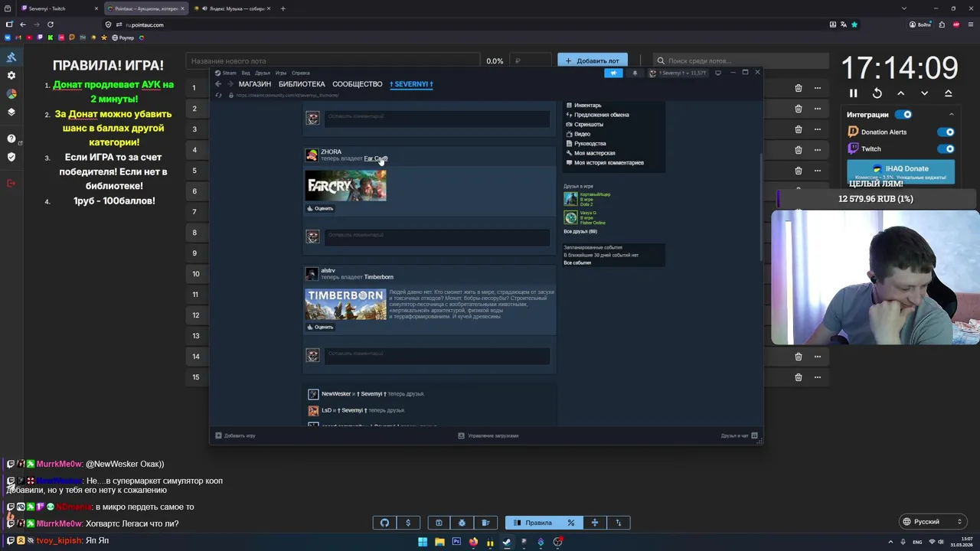Click the sort arrows icon in bottom toolbar
The height and width of the screenshot is (551, 980).
pyautogui.click(x=619, y=523)
